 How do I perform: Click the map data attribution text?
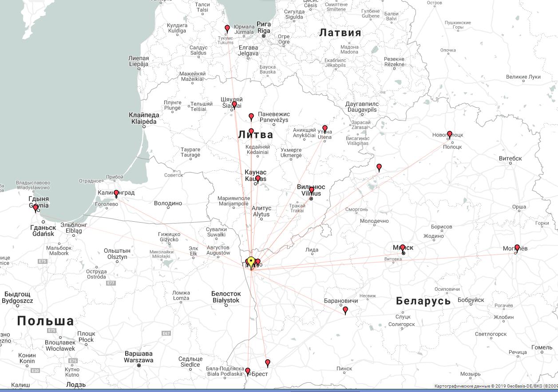495,386
